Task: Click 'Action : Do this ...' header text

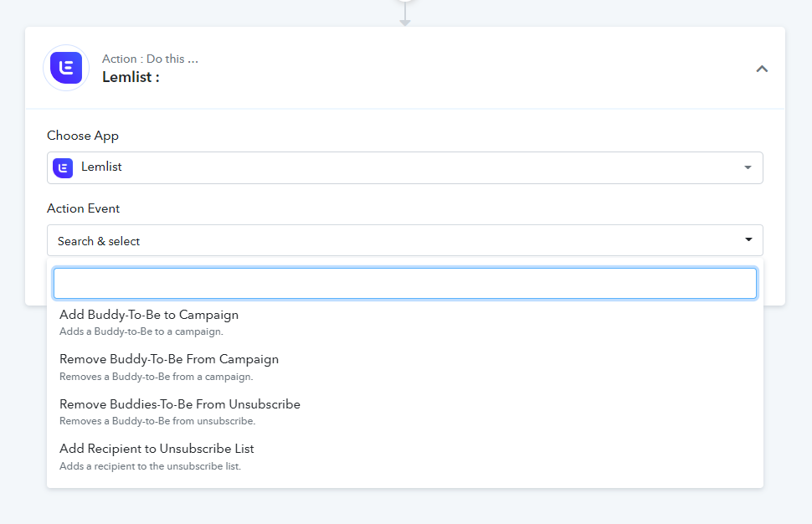Action: (150, 59)
